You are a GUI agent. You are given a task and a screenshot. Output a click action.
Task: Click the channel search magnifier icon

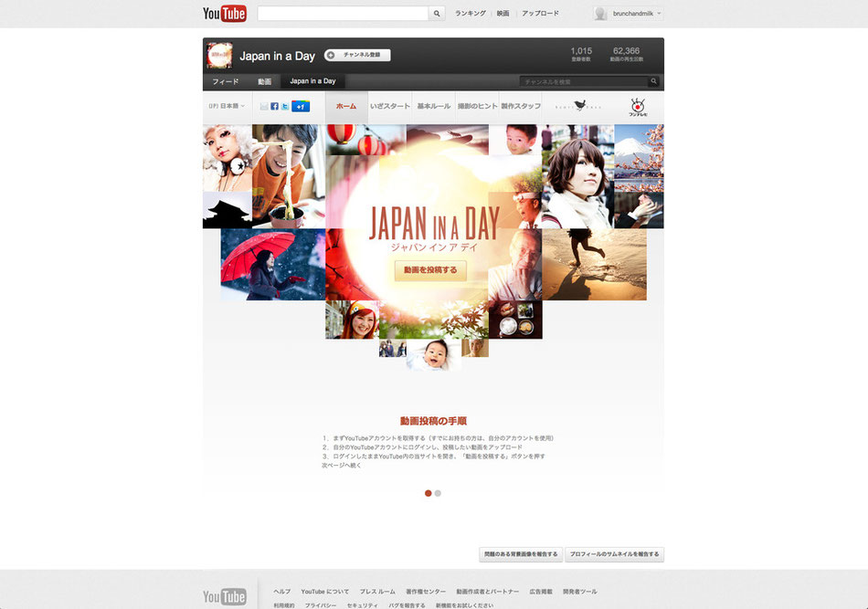(654, 81)
